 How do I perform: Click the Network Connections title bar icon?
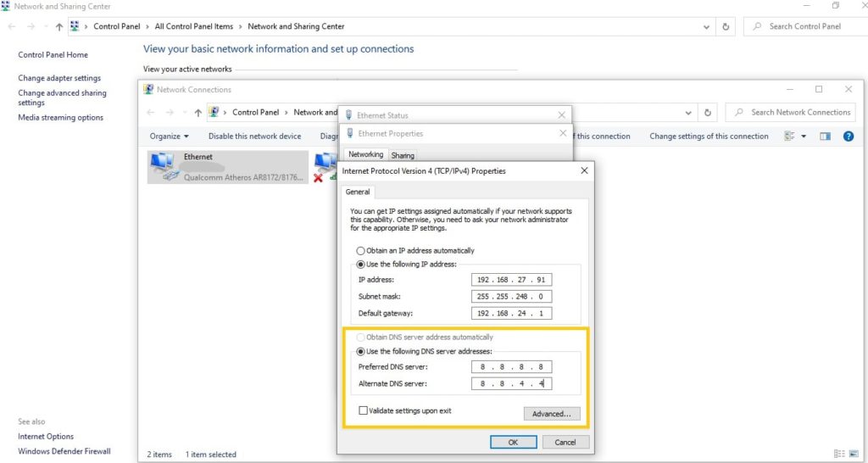[147, 89]
